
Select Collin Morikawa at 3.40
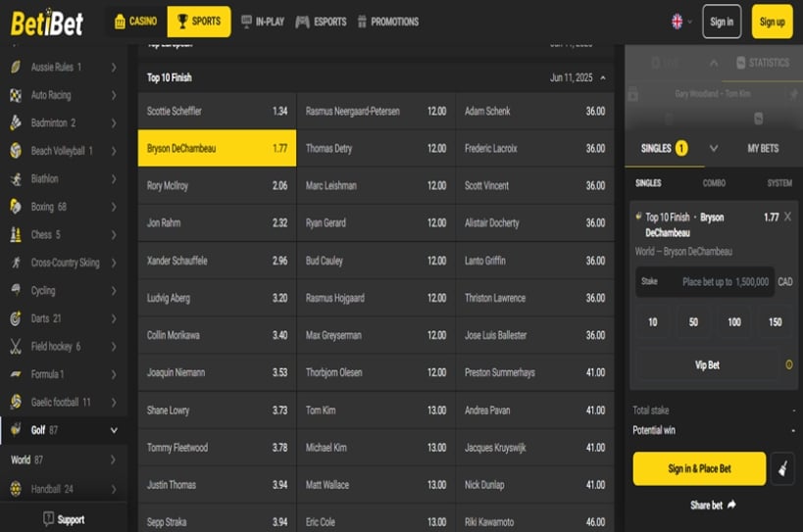tap(217, 335)
